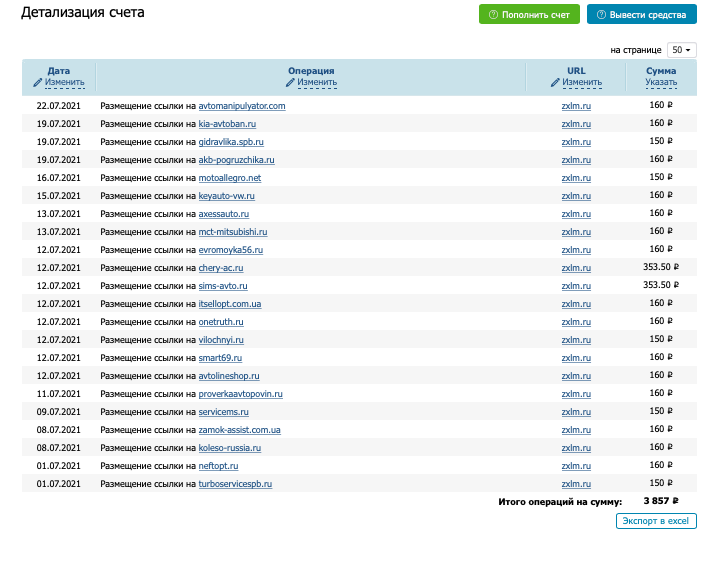Select date 22.07.2021 in first row
The height and width of the screenshot is (561, 721).
point(58,106)
